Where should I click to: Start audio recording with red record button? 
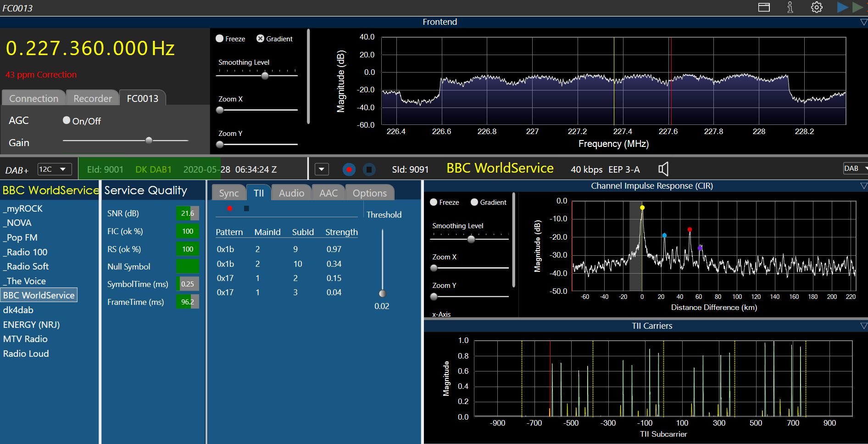(x=349, y=169)
